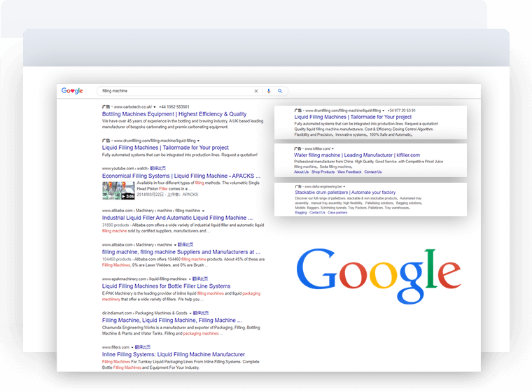Open 'Bottling Machines Equipment | Highest Efficiency & Quality'
Screen dimensions: 532x392
[x=174, y=114]
